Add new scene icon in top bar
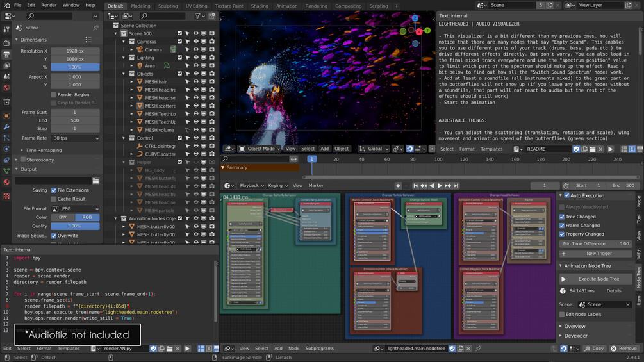 coord(550,5)
